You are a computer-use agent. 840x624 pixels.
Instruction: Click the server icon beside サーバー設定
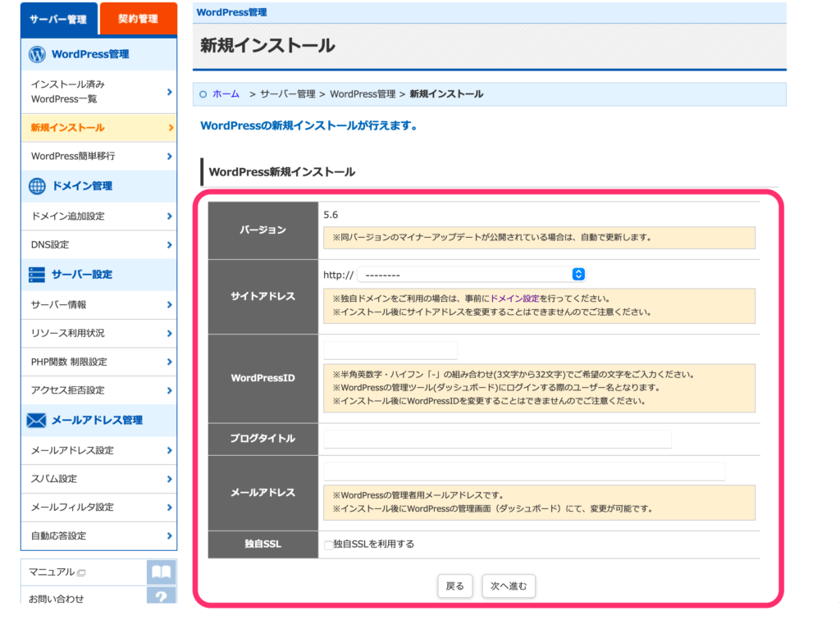[x=37, y=275]
